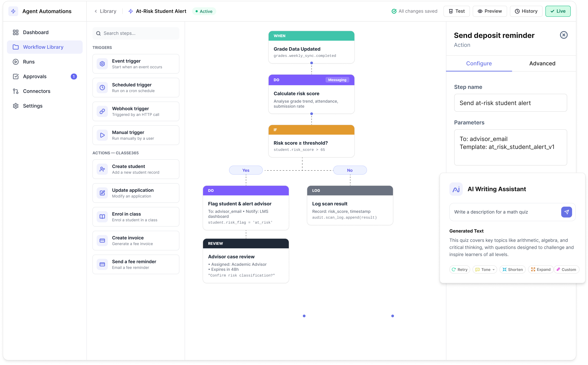
Task: Toggle the Live status button
Action: (x=558, y=11)
